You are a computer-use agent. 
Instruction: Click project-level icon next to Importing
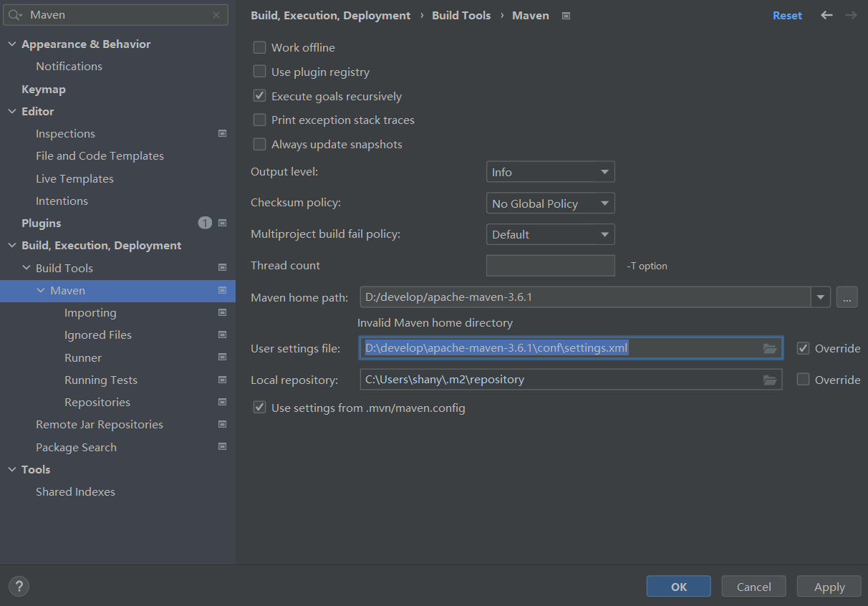[x=222, y=312]
